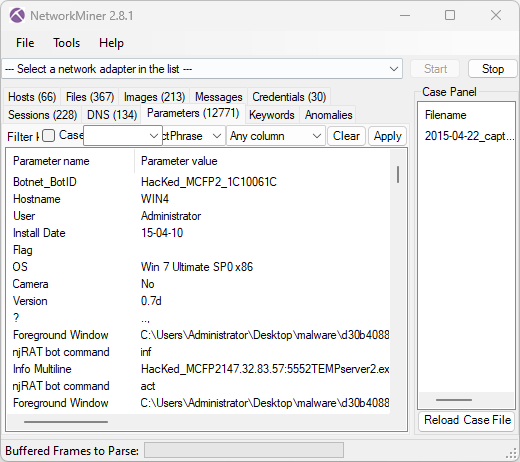Switch to the DNS (134) tab
Screen dimensions: 520x462
pyautogui.click(x=112, y=115)
